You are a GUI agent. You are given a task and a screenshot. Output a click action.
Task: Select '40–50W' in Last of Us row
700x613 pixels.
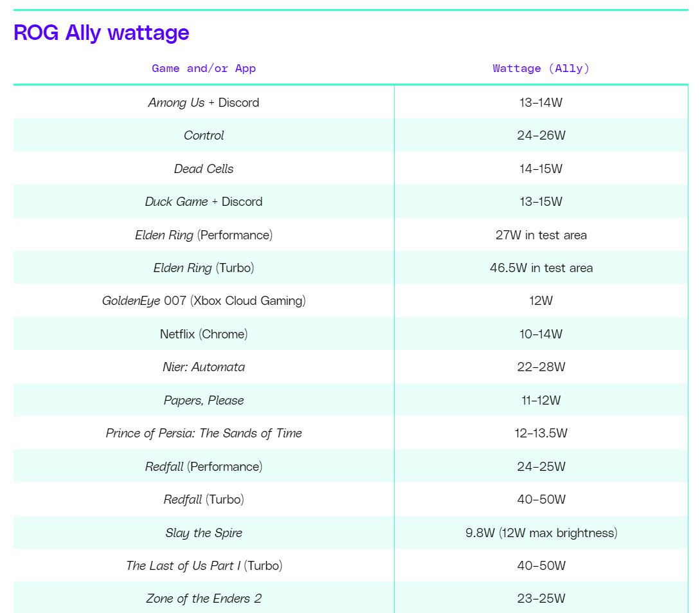tap(541, 565)
